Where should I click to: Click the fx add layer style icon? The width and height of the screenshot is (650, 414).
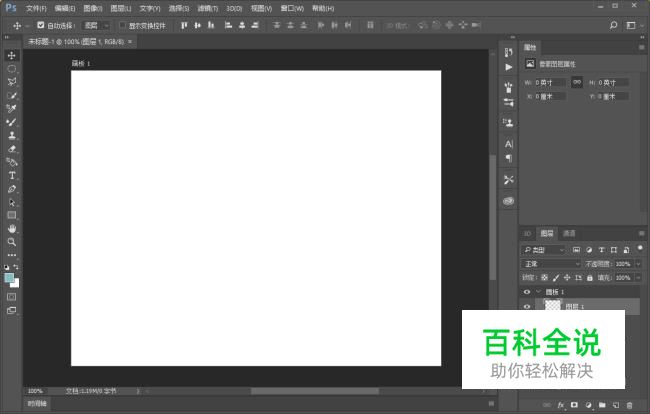coord(560,405)
